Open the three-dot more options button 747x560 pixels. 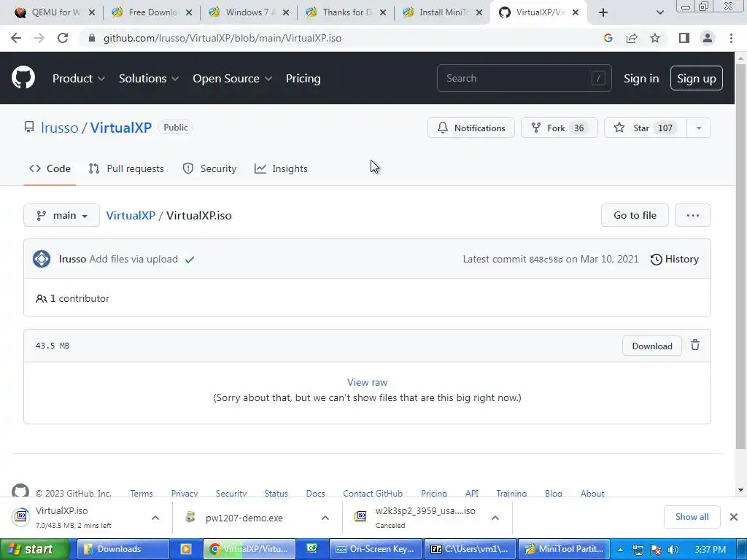(693, 215)
